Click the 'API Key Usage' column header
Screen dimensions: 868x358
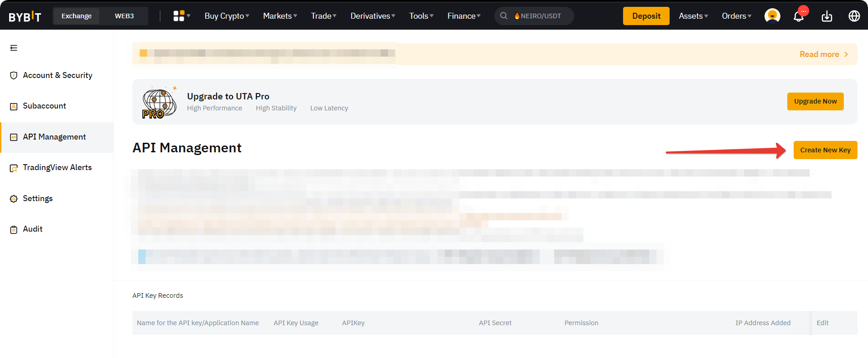coord(296,323)
